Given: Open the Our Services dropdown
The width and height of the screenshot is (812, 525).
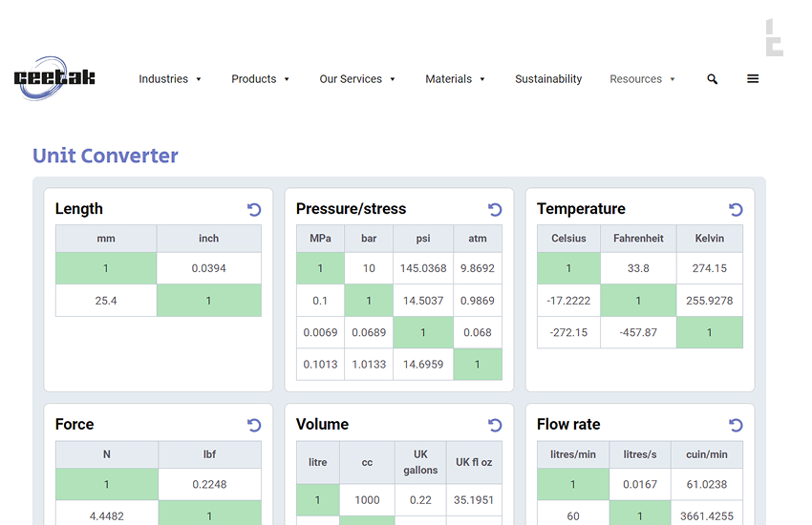Looking at the screenshot, I should tap(357, 79).
